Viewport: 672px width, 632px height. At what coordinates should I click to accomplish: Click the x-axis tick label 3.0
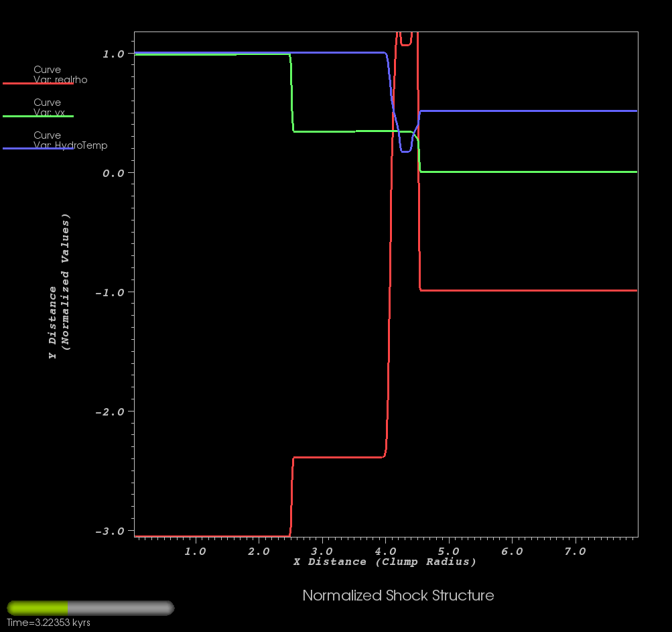pyautogui.click(x=322, y=552)
